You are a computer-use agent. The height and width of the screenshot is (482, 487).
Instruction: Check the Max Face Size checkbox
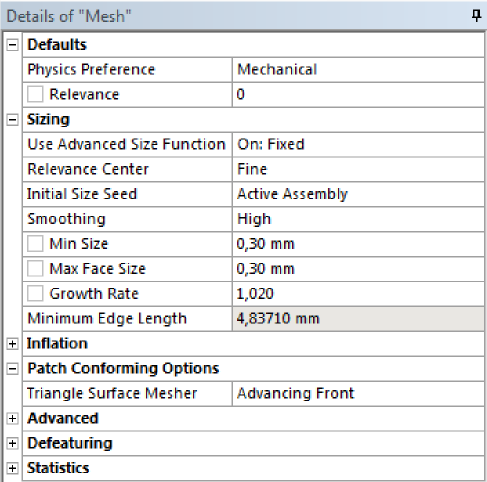click(35, 269)
